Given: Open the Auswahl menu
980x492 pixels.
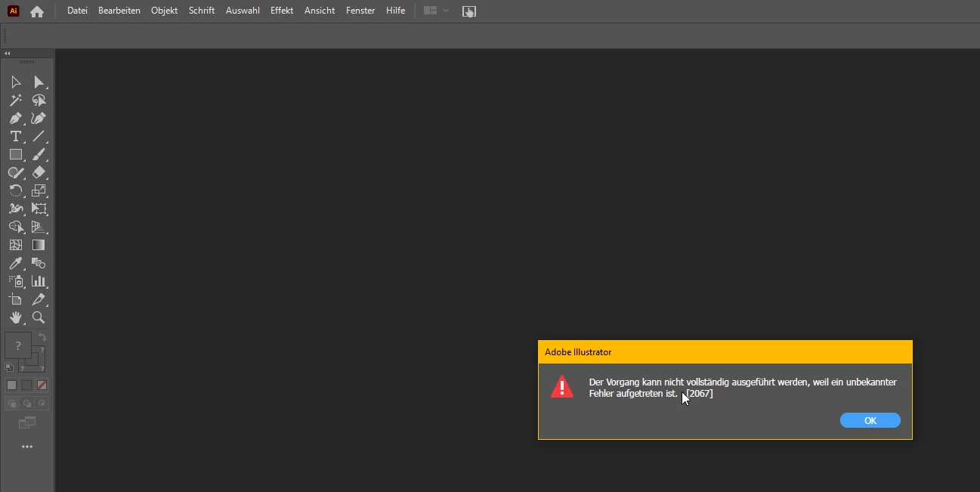Looking at the screenshot, I should (x=243, y=11).
